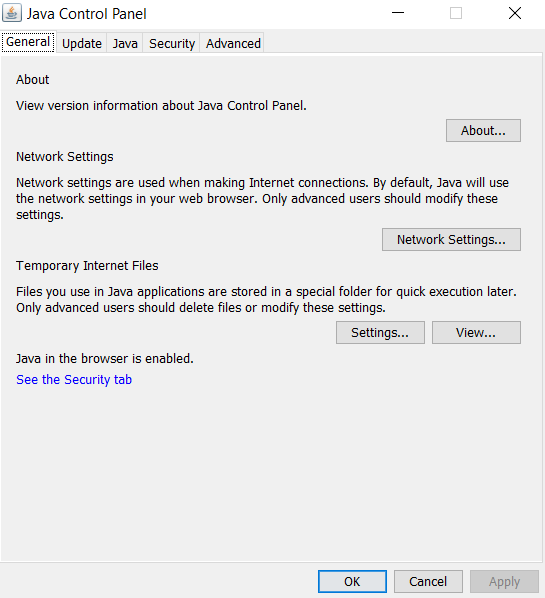Open the Java tab
This screenshot has width=545, height=598.
(x=125, y=43)
